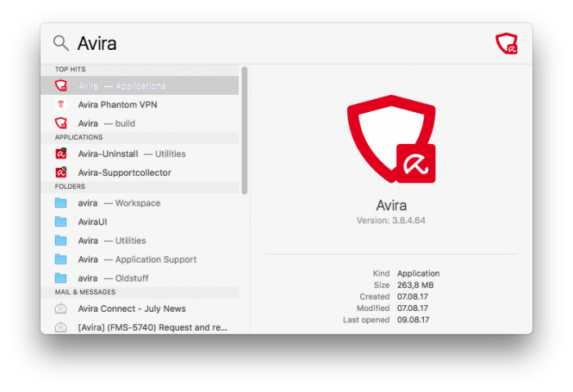Image resolution: width=573 pixels, height=392 pixels.
Task: Open the avira — Workspace folder result
Action: click(x=140, y=203)
